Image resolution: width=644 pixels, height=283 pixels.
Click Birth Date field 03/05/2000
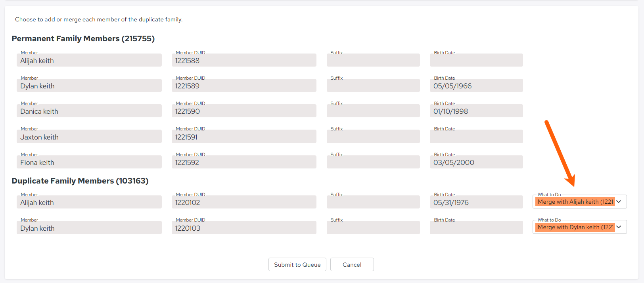[x=476, y=162]
